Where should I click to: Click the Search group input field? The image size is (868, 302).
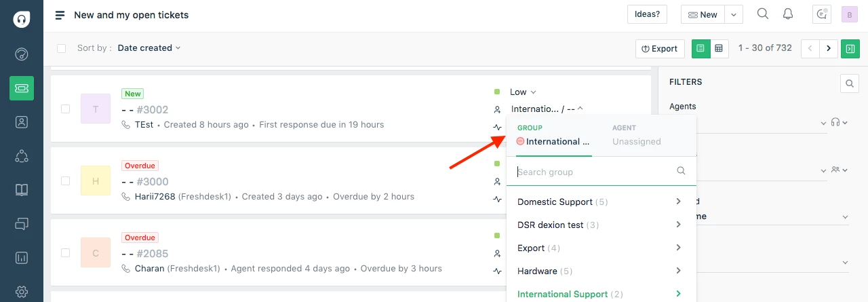(595, 172)
